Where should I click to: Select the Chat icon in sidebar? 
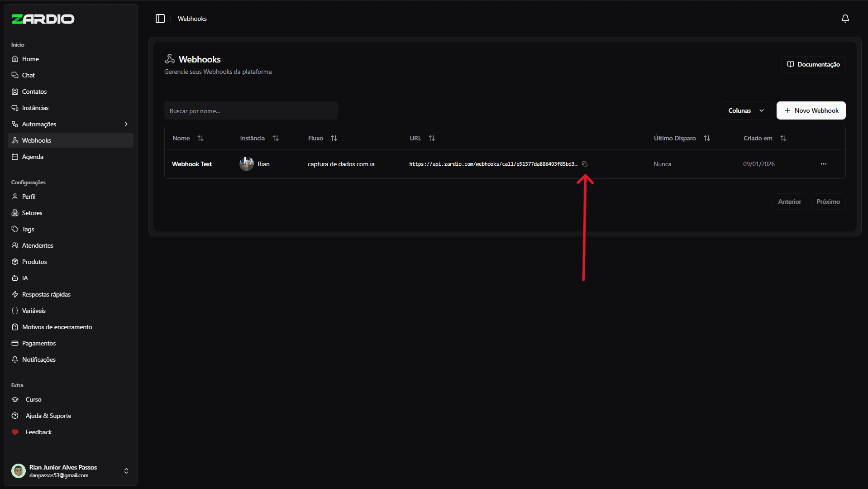click(15, 75)
